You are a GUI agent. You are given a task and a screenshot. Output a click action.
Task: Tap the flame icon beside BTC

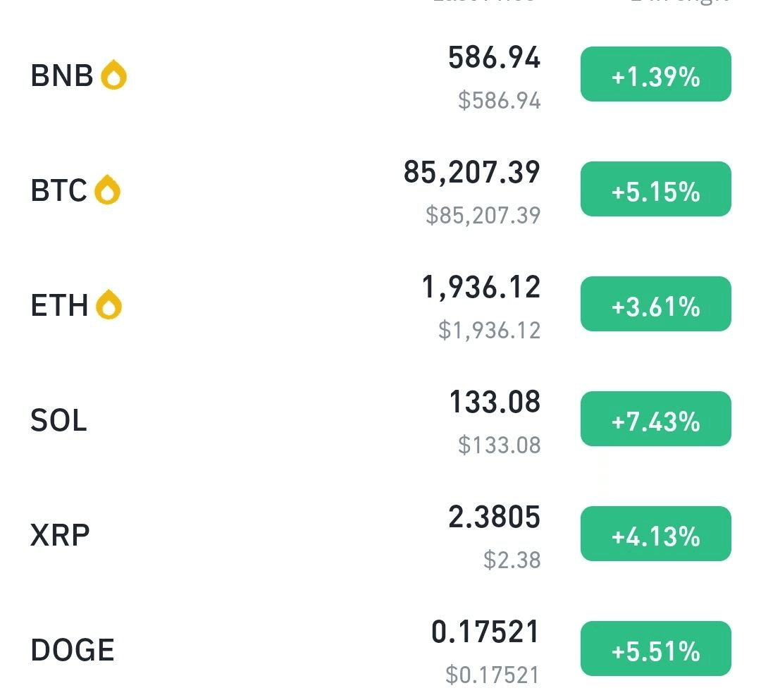coord(107,190)
